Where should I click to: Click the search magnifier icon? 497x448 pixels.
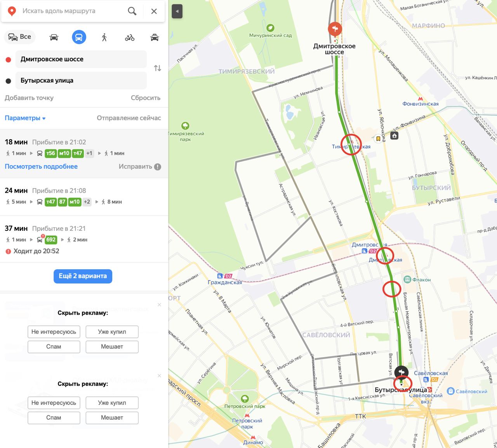(x=132, y=11)
